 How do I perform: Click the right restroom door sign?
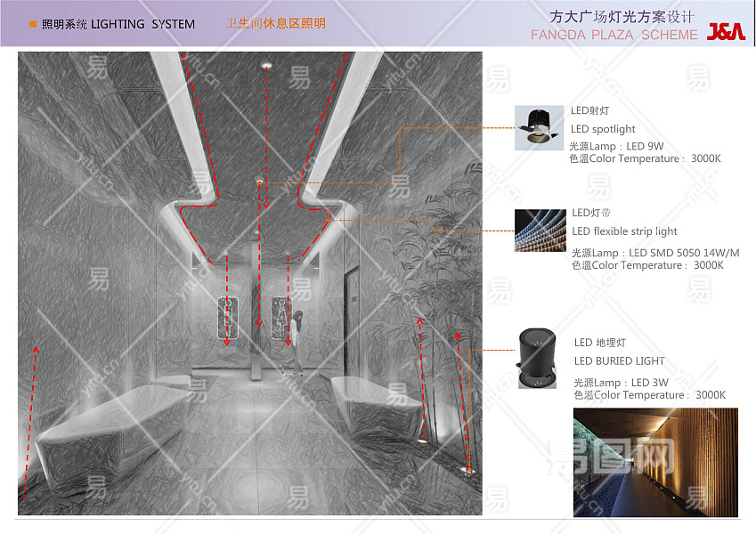click(281, 317)
